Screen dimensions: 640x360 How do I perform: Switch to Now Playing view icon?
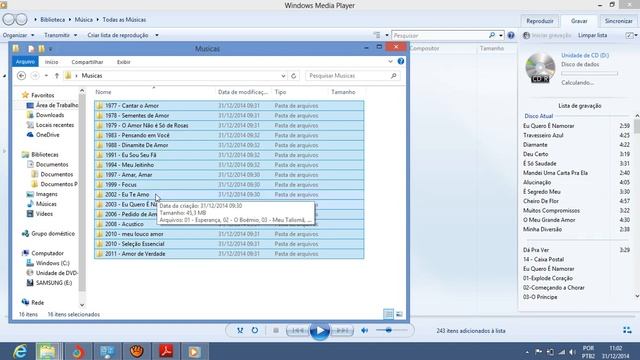[627, 330]
